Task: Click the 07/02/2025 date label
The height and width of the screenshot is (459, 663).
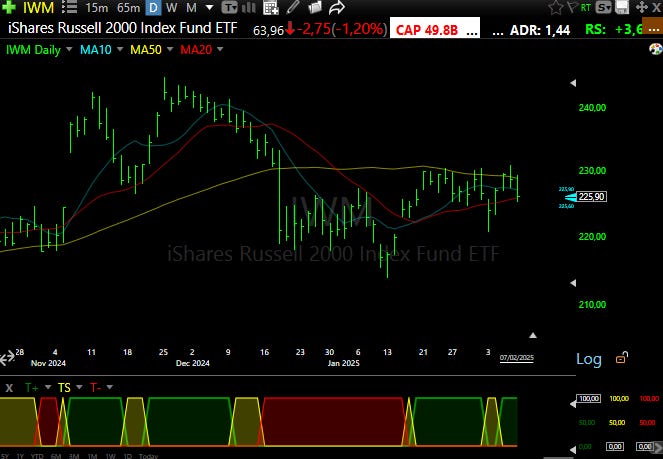Action: tap(516, 358)
